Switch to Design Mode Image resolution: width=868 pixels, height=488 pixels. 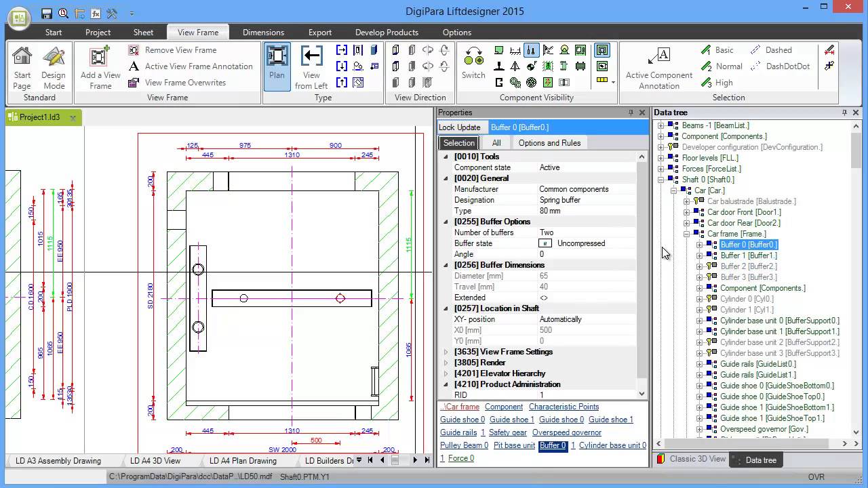click(x=54, y=68)
